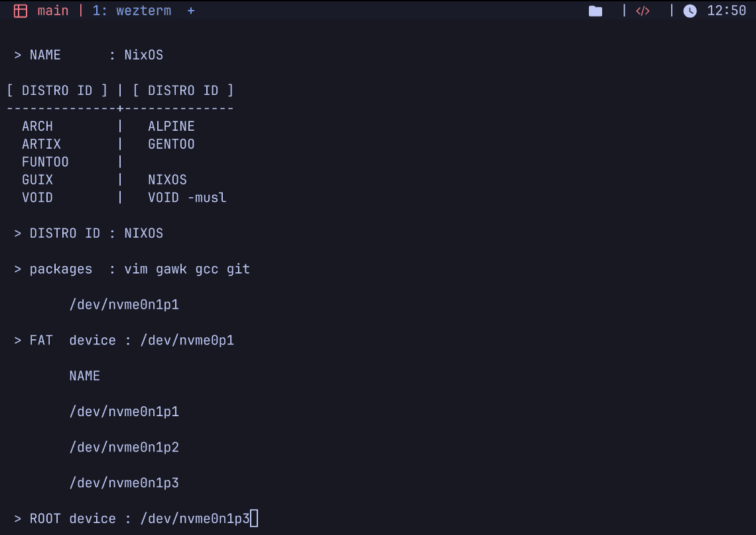Open a new tab with plus

click(x=191, y=11)
